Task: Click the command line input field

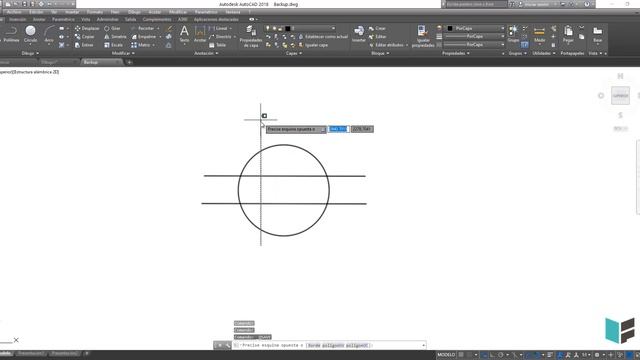Action: (329, 345)
